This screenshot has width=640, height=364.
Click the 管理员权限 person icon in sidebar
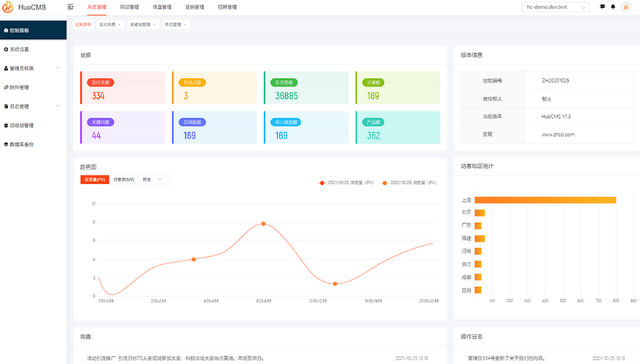tap(6, 68)
